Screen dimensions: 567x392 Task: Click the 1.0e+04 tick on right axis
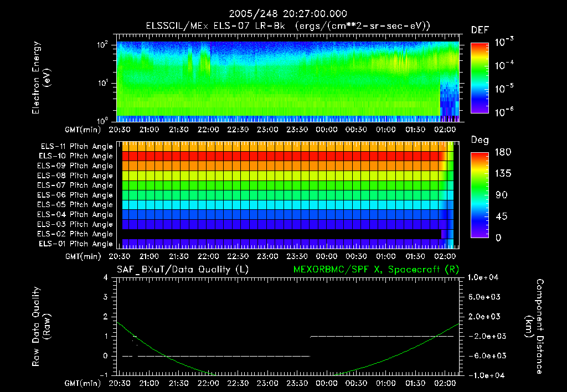point(484,277)
